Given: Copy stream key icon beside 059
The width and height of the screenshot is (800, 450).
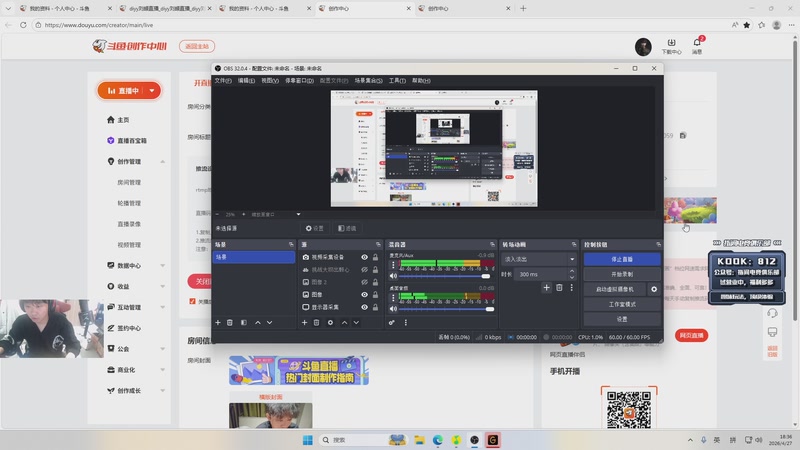Looking at the screenshot, I should coord(683,135).
